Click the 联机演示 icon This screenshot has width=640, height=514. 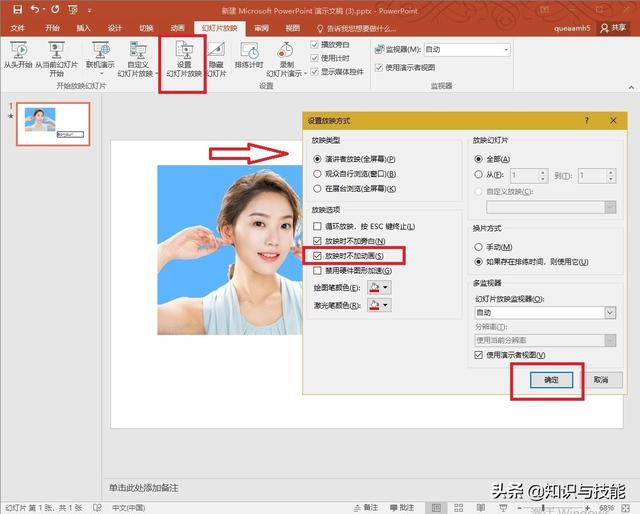[x=99, y=50]
